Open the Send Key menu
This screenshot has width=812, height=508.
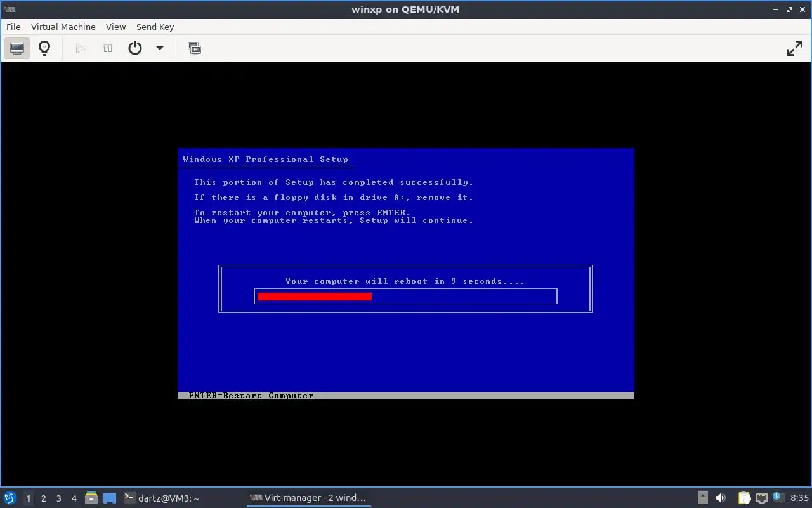click(x=155, y=27)
